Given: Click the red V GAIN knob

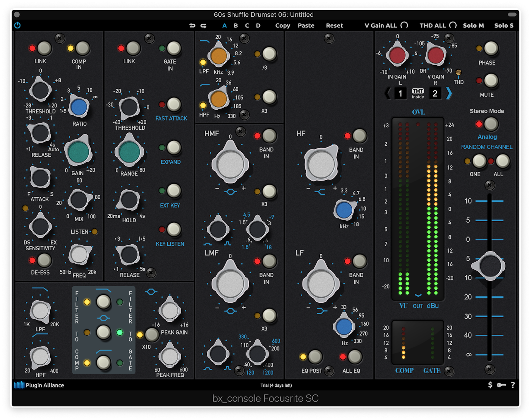Looking at the screenshot, I should pyautogui.click(x=435, y=56).
